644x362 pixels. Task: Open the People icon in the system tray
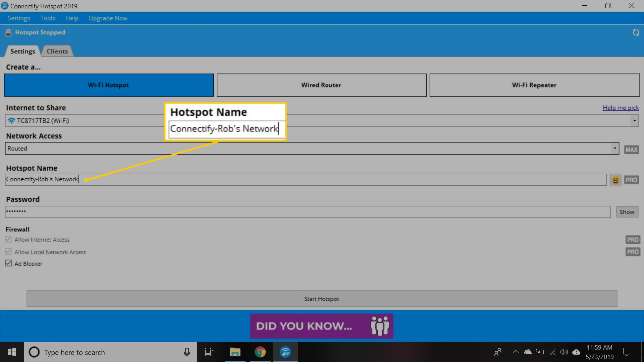tap(498, 352)
